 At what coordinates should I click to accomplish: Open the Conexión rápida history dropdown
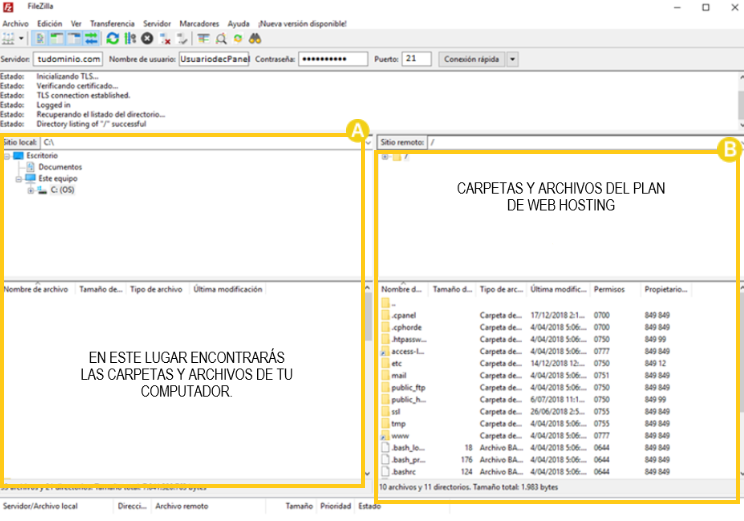tap(512, 59)
